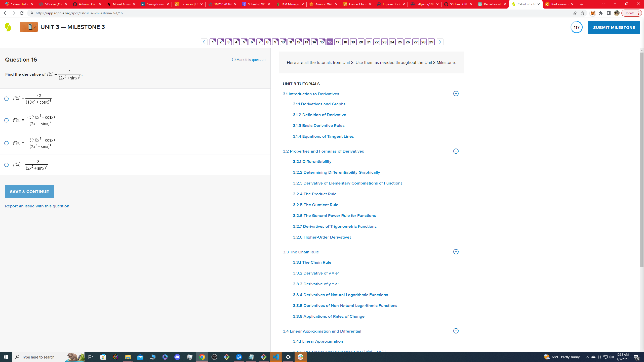Open the browser extensions puzzle icon

coord(601,13)
